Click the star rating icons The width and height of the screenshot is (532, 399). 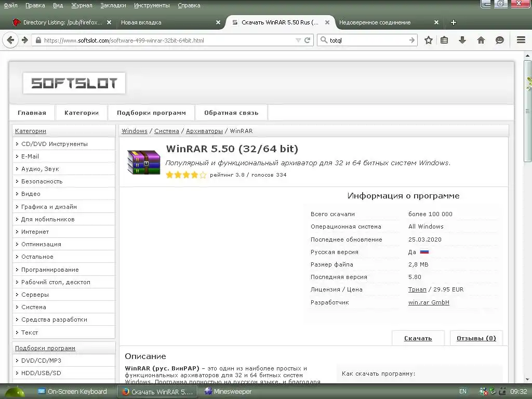click(186, 175)
